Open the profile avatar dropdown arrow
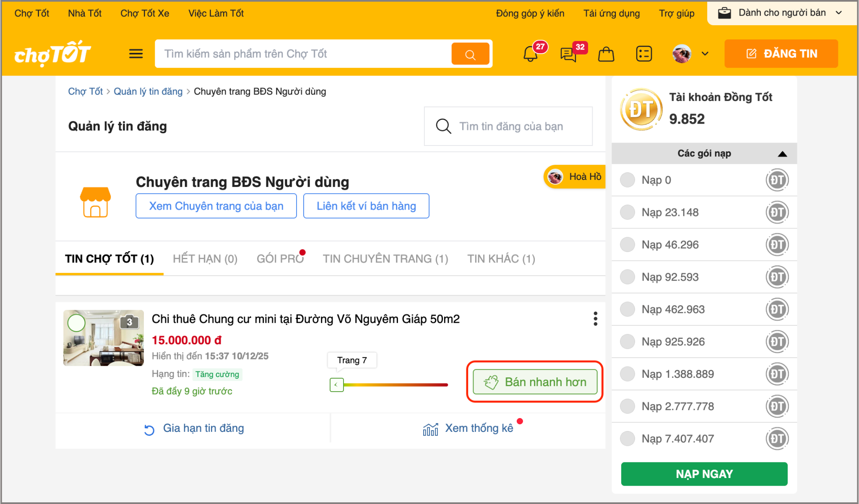Screen dimensions: 859x504 [705, 54]
